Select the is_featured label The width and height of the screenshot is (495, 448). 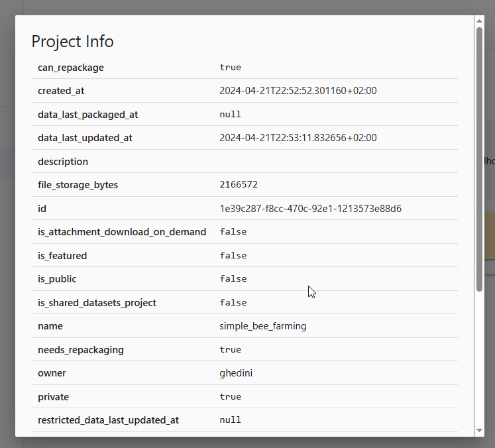[62, 256]
